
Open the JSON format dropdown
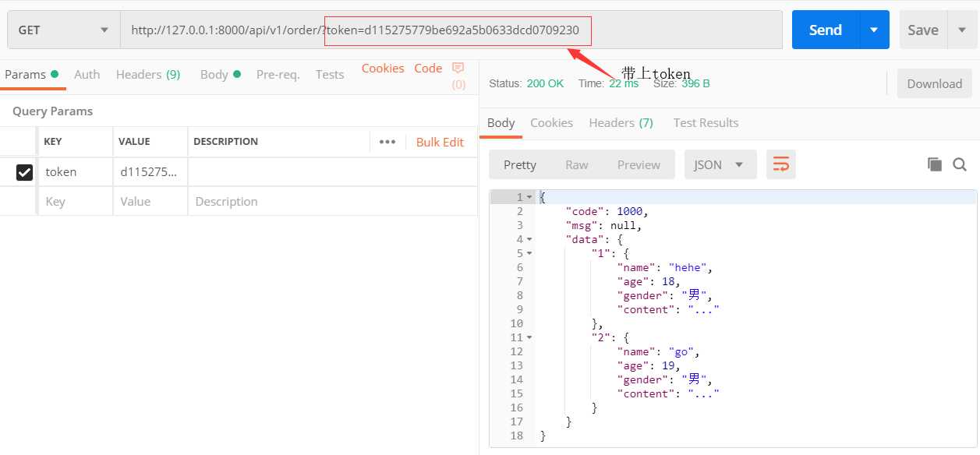pyautogui.click(x=720, y=164)
